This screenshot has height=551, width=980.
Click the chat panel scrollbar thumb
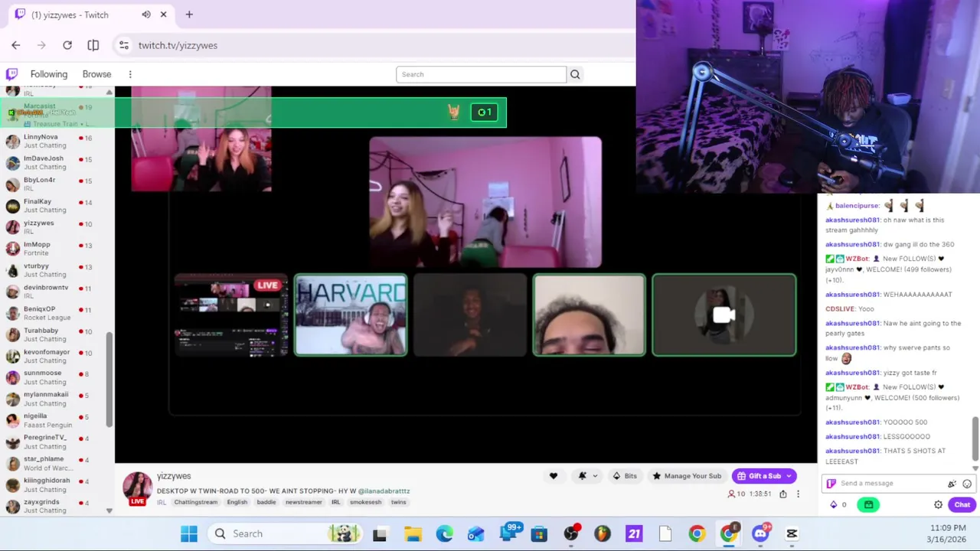[975, 438]
